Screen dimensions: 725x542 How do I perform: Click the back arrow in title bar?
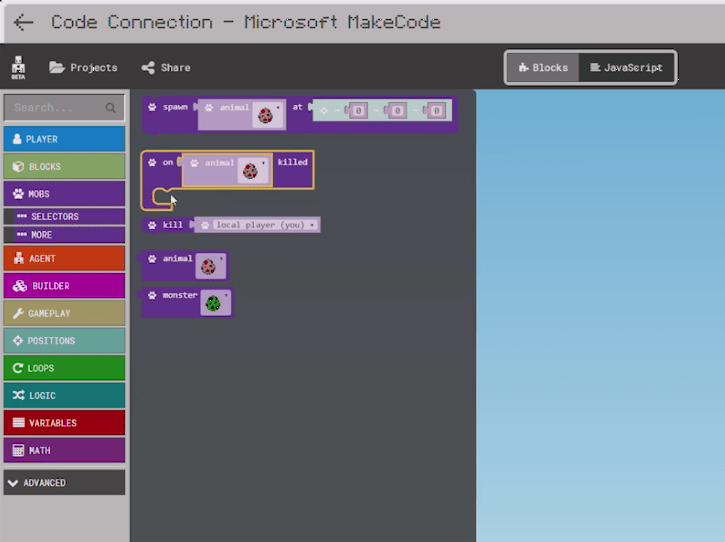[x=23, y=22]
